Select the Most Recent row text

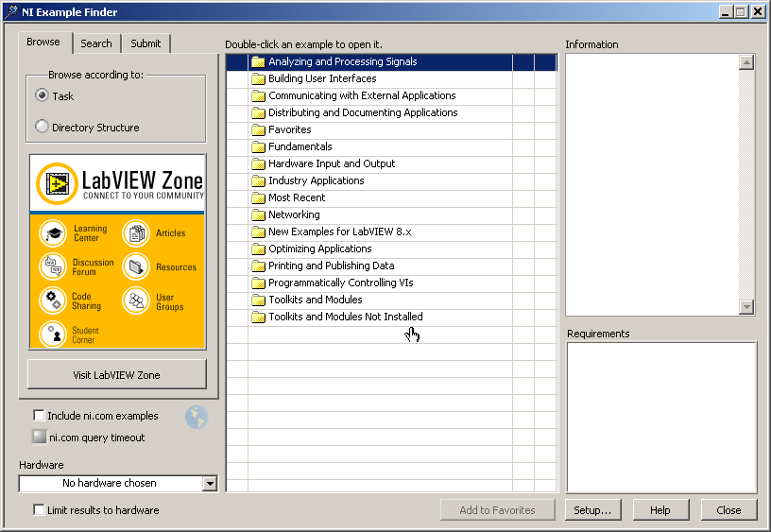(x=297, y=197)
